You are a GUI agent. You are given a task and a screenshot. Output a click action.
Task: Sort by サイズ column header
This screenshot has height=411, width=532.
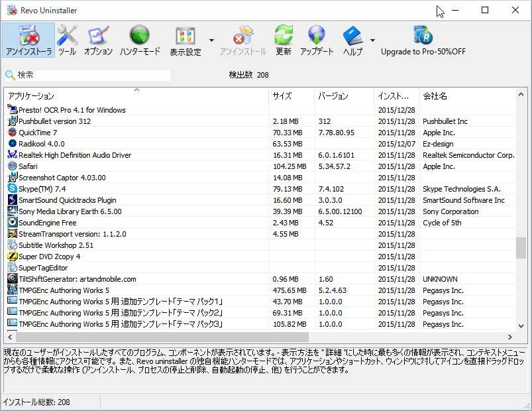point(292,96)
